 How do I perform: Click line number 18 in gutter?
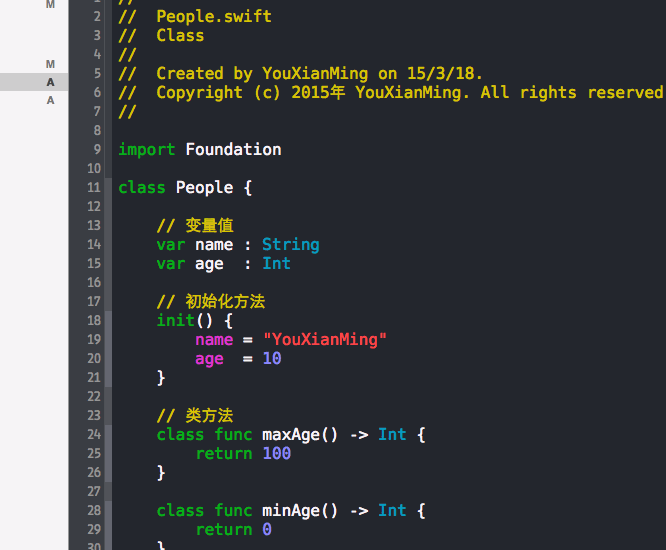click(x=94, y=320)
